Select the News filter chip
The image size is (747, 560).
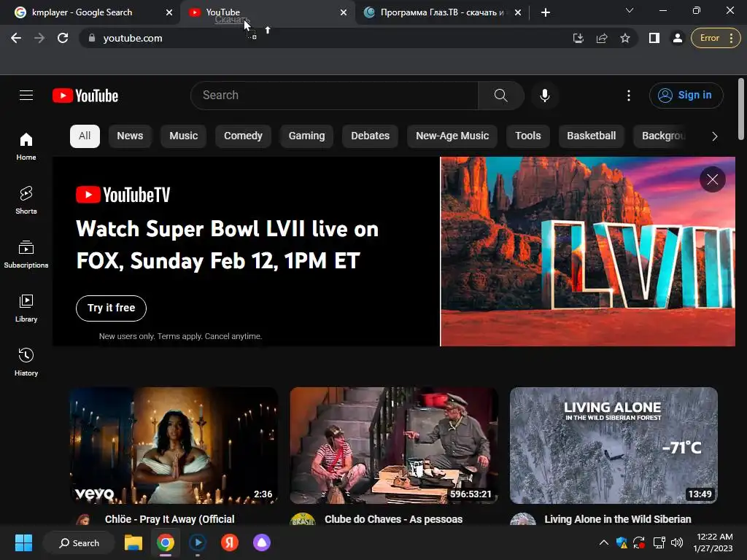pyautogui.click(x=130, y=136)
